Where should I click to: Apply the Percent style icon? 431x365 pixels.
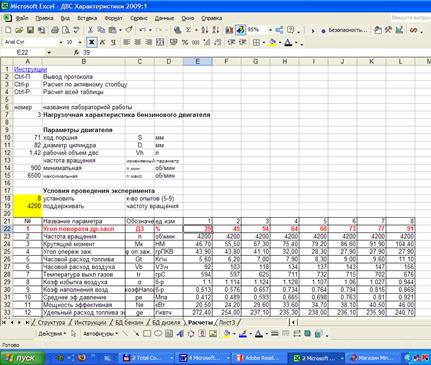tap(185, 42)
